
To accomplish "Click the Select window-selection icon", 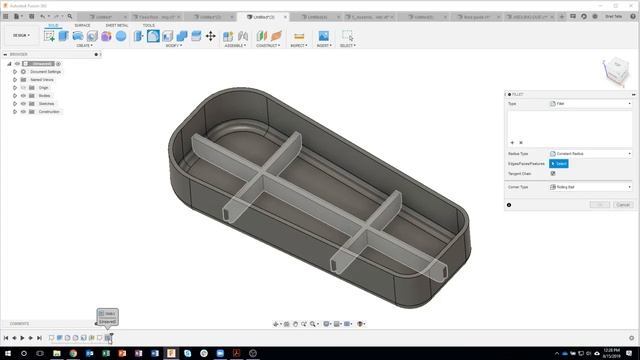I will click(x=347, y=36).
